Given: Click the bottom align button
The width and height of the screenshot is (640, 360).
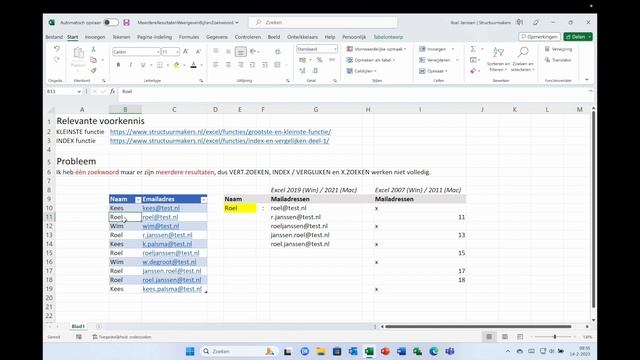Looking at the screenshot, I should 241,51.
